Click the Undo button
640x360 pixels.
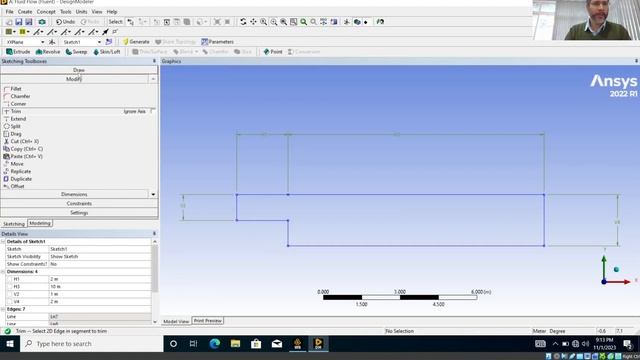pos(65,22)
